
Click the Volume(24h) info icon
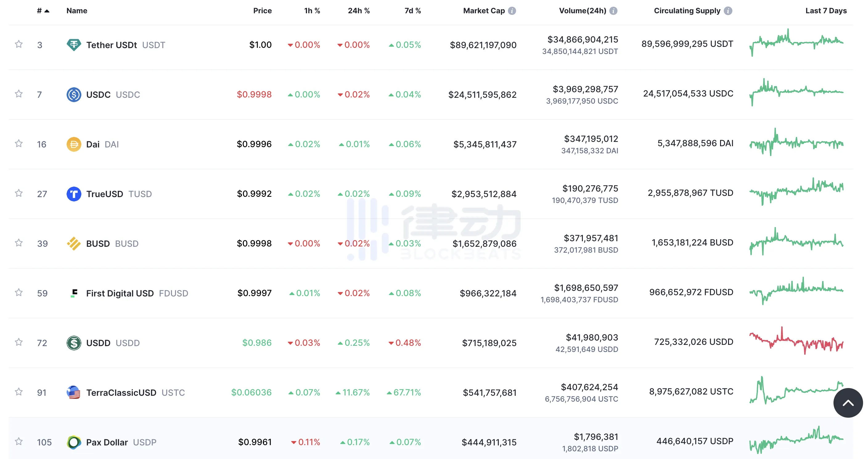click(613, 11)
